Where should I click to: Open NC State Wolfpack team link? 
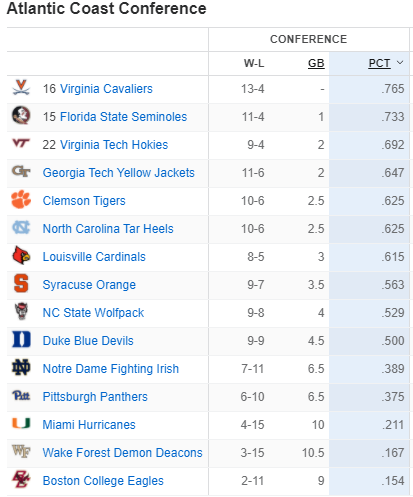tap(93, 313)
